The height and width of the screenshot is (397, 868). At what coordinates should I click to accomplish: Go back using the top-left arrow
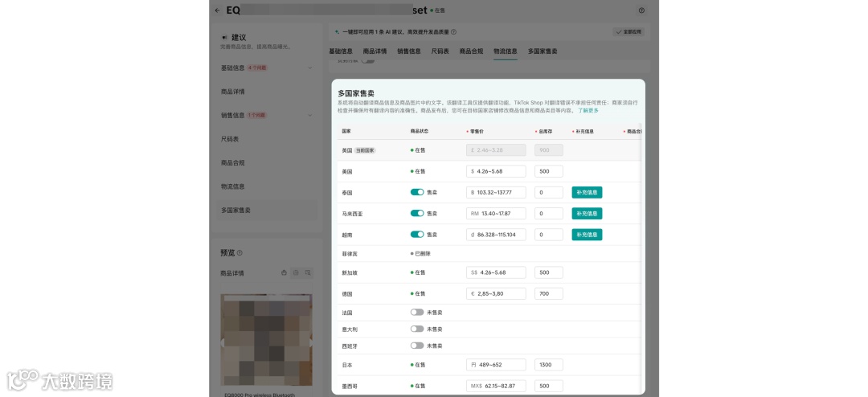(217, 10)
